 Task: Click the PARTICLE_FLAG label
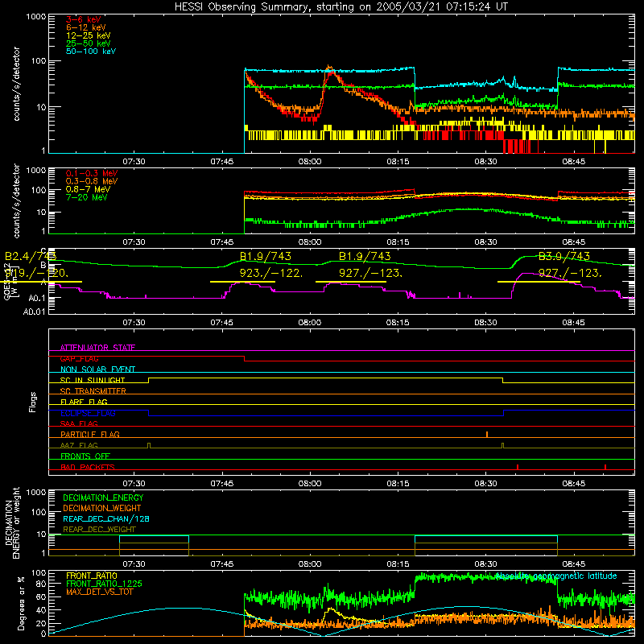click(90, 435)
